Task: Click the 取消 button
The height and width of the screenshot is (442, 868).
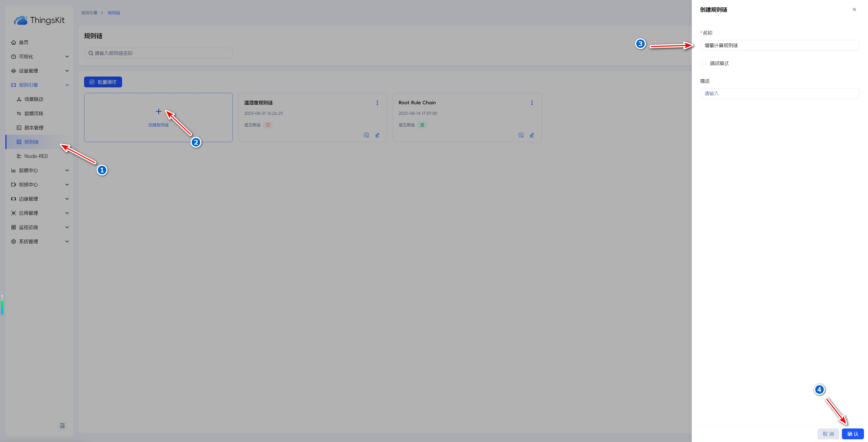Action: (828, 434)
